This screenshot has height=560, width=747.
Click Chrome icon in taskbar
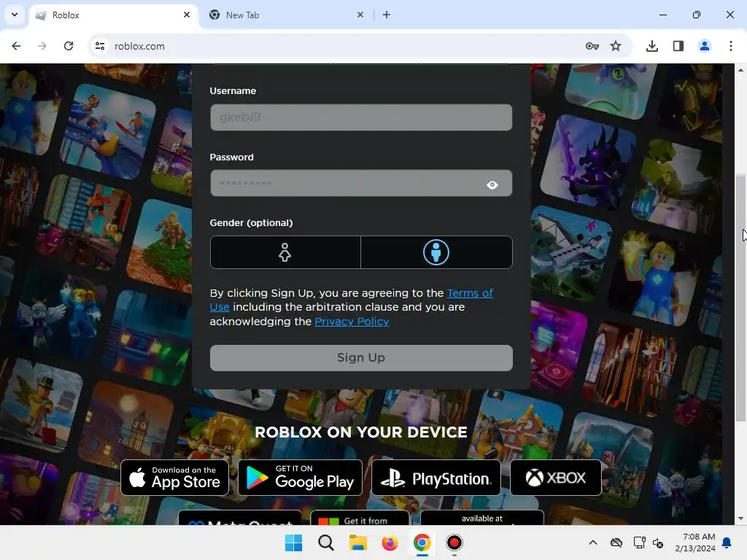pyautogui.click(x=422, y=542)
